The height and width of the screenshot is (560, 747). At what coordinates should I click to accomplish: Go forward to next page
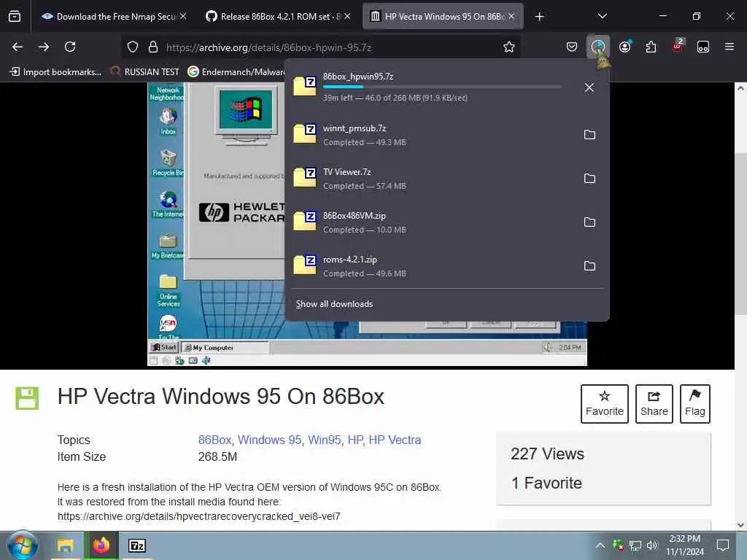click(44, 47)
